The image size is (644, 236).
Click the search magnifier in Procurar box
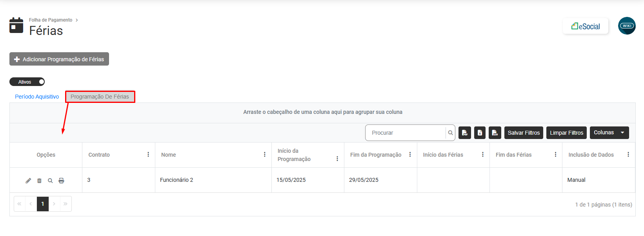tap(450, 133)
